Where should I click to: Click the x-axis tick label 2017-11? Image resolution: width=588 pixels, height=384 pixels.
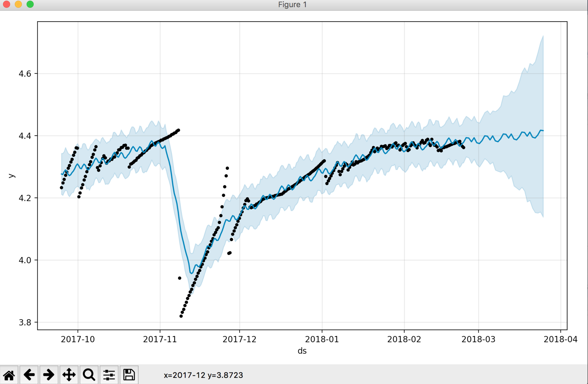tap(160, 339)
